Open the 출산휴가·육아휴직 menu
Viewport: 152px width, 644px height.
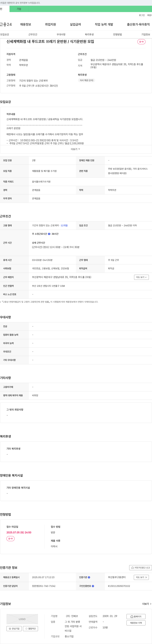pyautogui.click(x=138, y=24)
